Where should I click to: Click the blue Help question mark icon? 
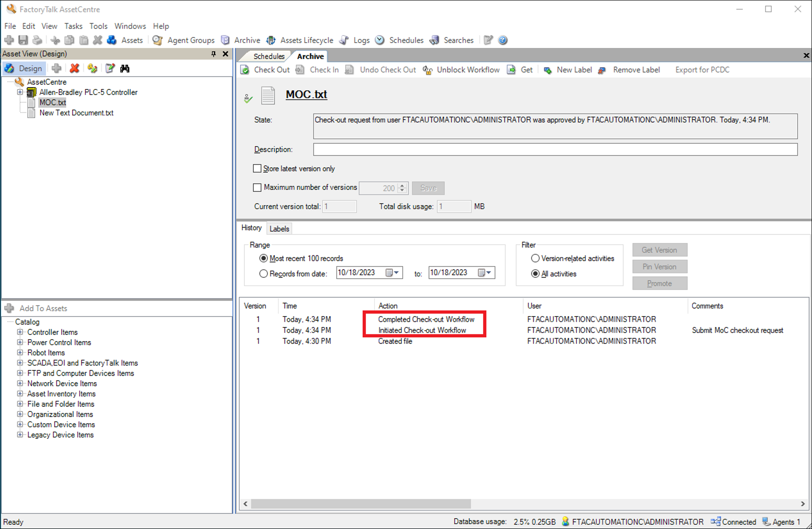click(x=502, y=40)
